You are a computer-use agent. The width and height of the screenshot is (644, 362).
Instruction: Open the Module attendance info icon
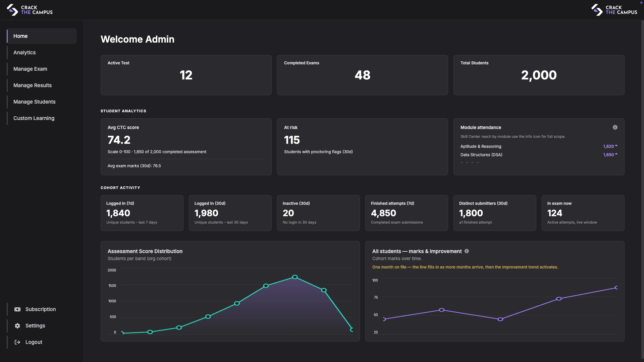tap(615, 127)
